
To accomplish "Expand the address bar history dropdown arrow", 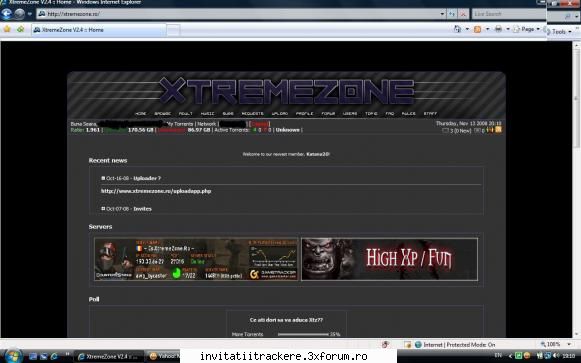I will click(x=442, y=14).
